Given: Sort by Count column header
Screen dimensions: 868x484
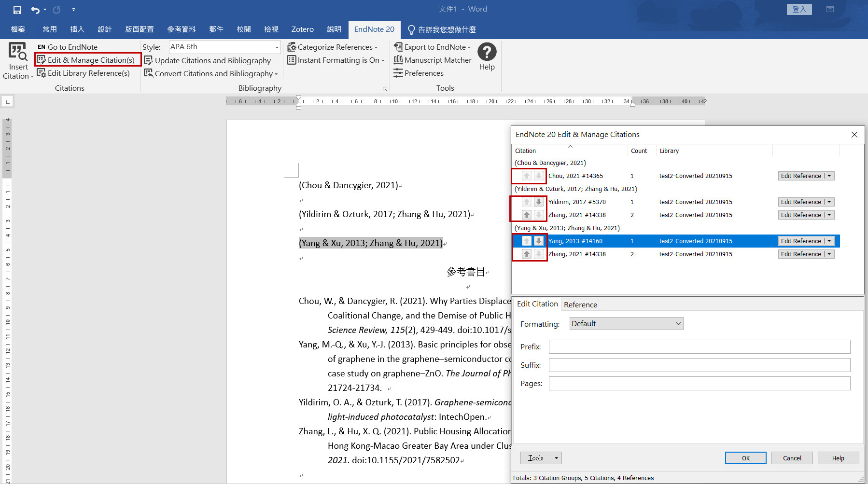Looking at the screenshot, I should click(642, 151).
